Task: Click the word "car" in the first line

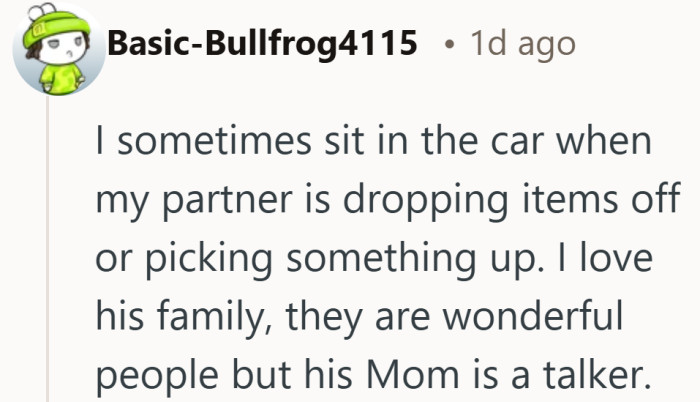Action: click(517, 143)
